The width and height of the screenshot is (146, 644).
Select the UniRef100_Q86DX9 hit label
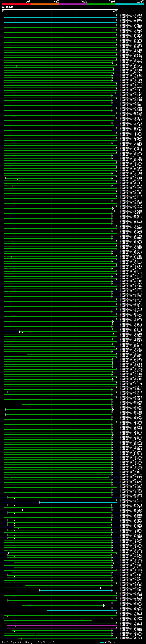pos(131,628)
